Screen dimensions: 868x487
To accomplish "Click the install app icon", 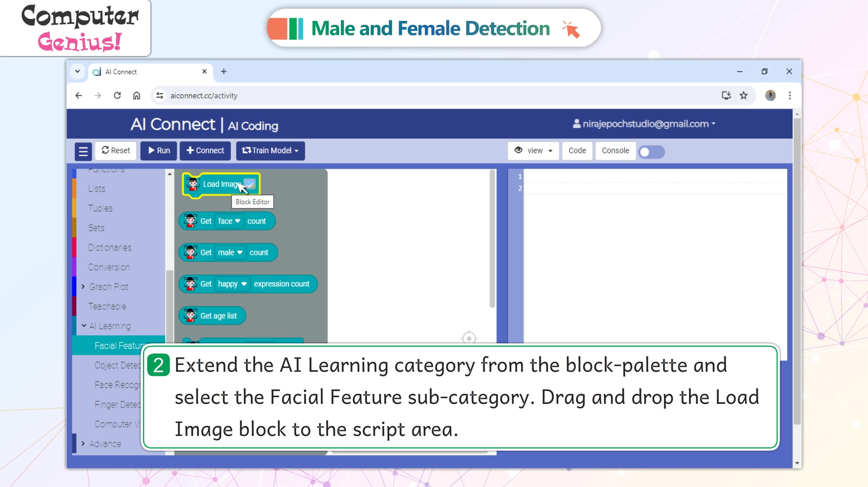I will [x=726, y=95].
